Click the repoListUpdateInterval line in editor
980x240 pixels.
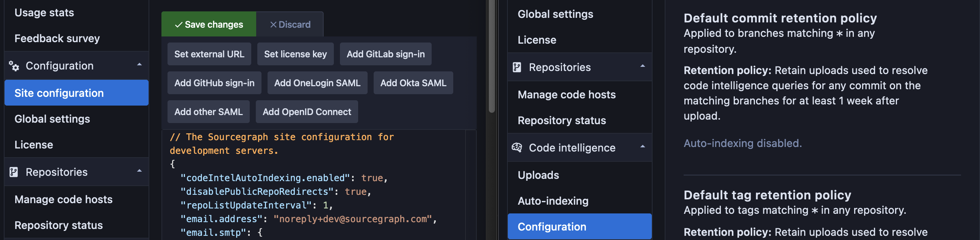click(x=257, y=205)
